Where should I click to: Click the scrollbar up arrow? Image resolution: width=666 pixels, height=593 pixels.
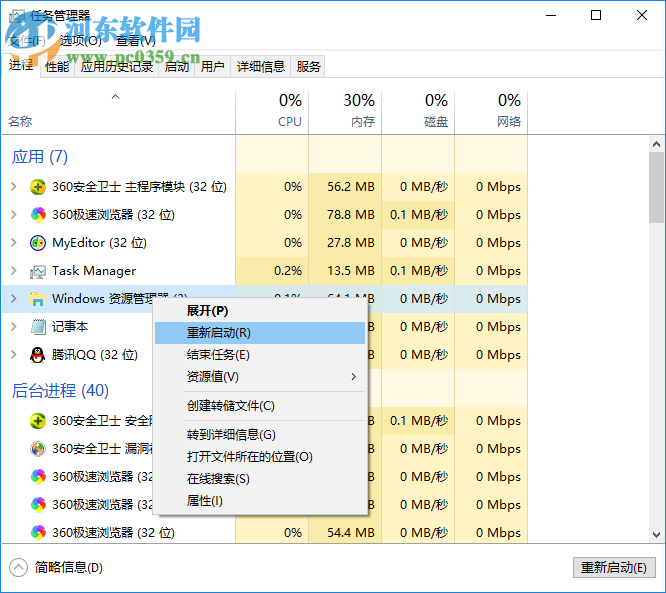tap(657, 144)
